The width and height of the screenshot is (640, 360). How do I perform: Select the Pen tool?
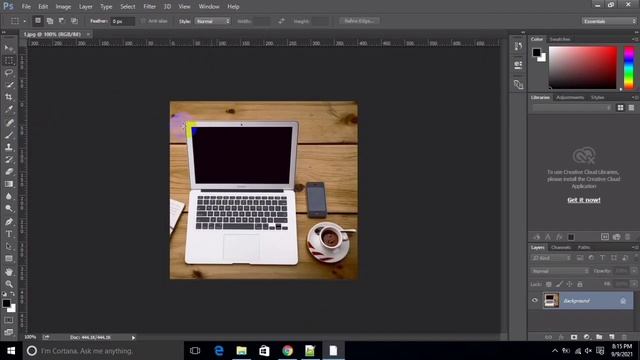pos(9,222)
